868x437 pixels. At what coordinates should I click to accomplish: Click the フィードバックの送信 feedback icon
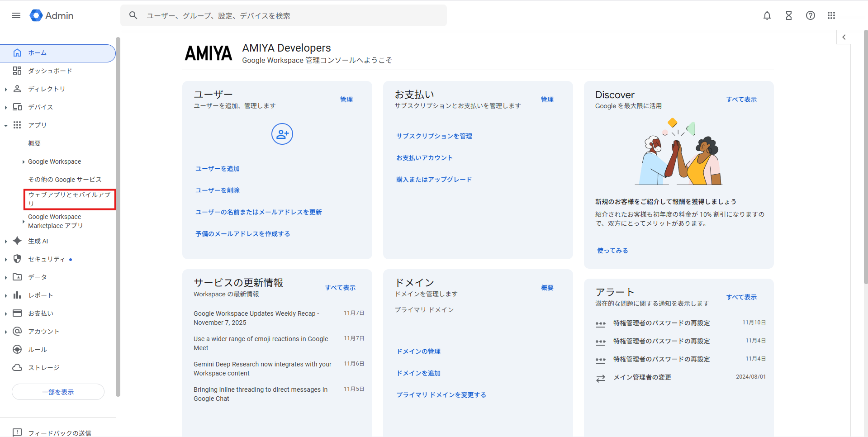[17, 432]
